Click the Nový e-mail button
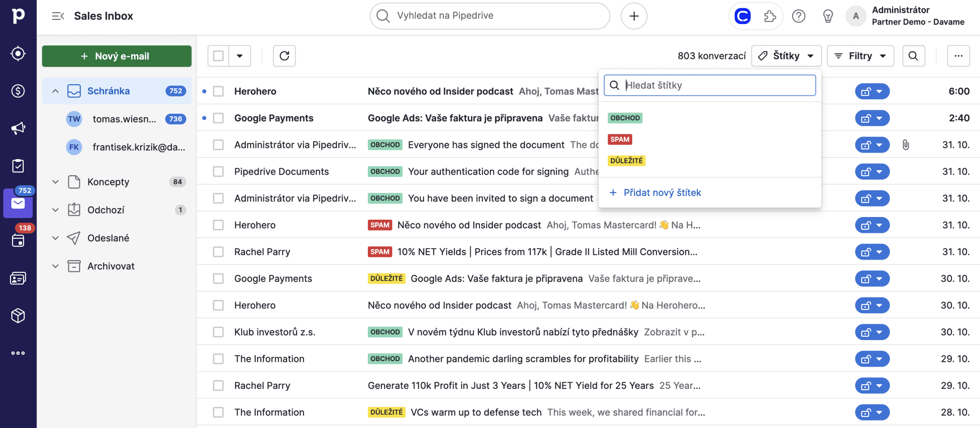 [x=116, y=56]
